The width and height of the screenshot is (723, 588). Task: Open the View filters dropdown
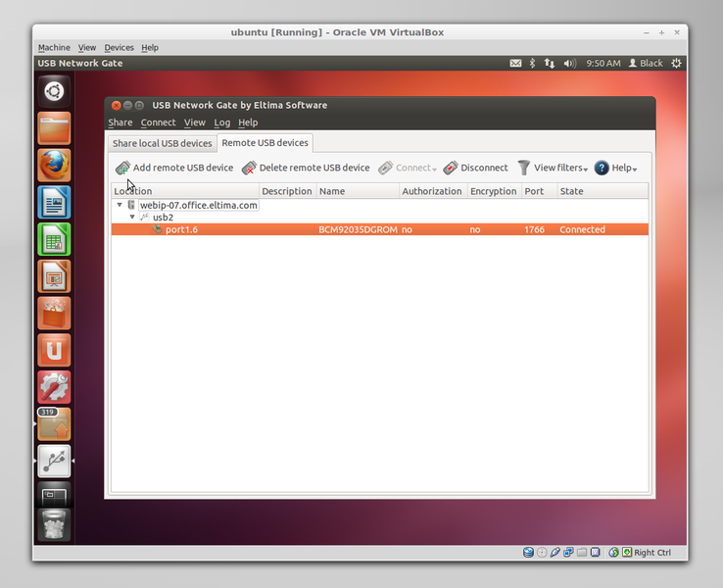click(x=553, y=168)
